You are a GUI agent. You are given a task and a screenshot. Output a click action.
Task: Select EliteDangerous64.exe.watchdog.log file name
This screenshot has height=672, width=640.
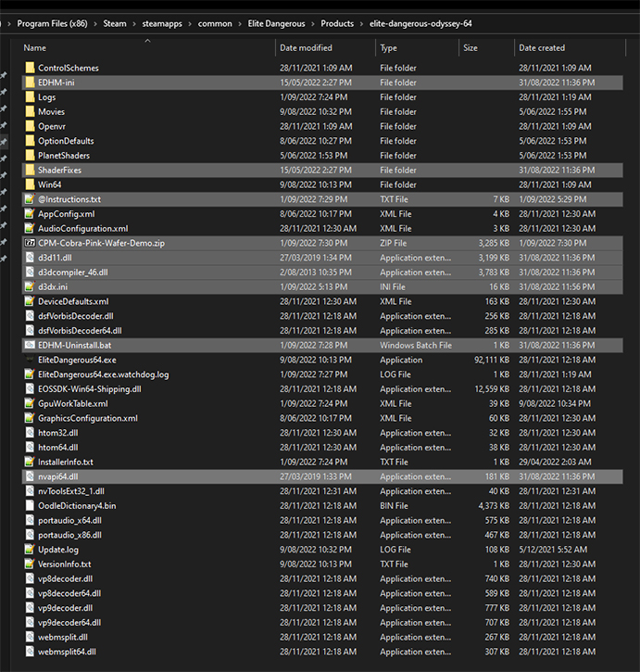coord(103,374)
